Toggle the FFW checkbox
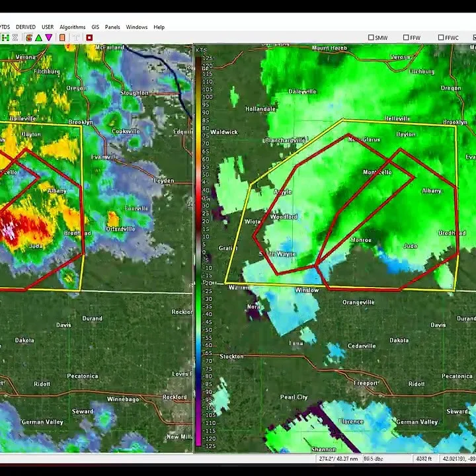476x476 pixels. 406,38
